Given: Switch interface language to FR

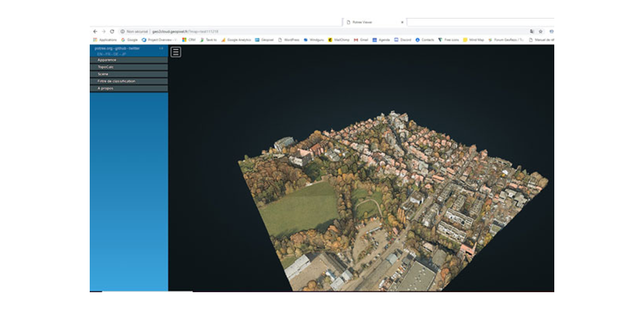Looking at the screenshot, I should coord(108,54).
